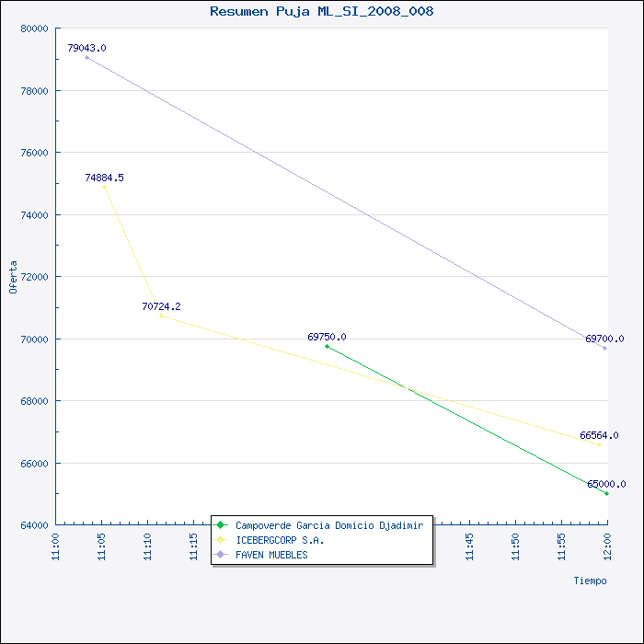Select the 74884.5 yellow data point
The width and height of the screenshot is (644, 644).
104,188
